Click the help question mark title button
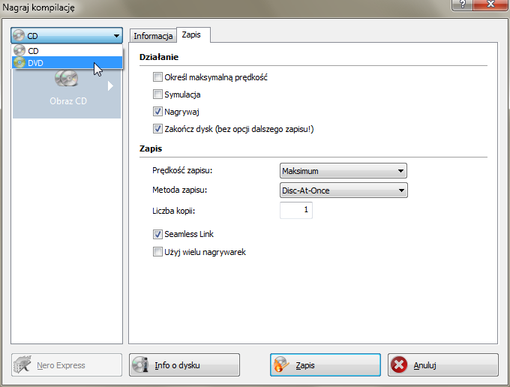The image size is (510, 387). coord(462,4)
